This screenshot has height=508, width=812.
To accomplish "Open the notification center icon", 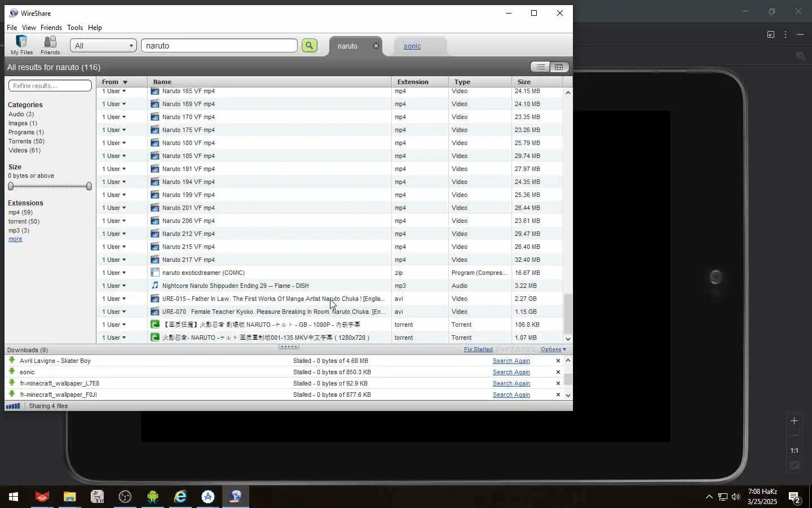I will coord(795,497).
